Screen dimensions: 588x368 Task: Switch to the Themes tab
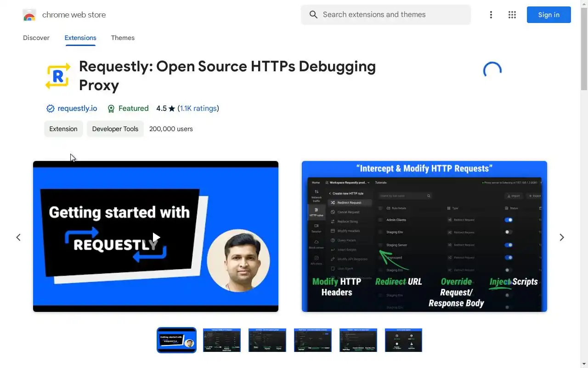[123, 38]
